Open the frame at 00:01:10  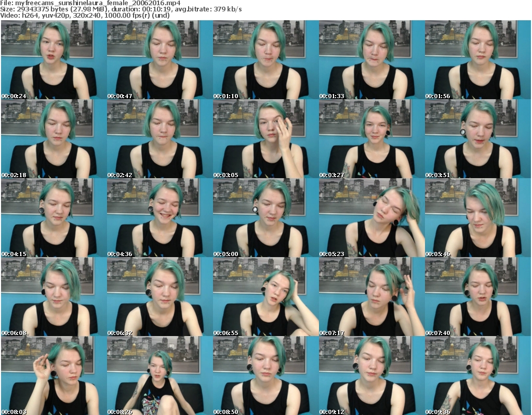click(265, 60)
